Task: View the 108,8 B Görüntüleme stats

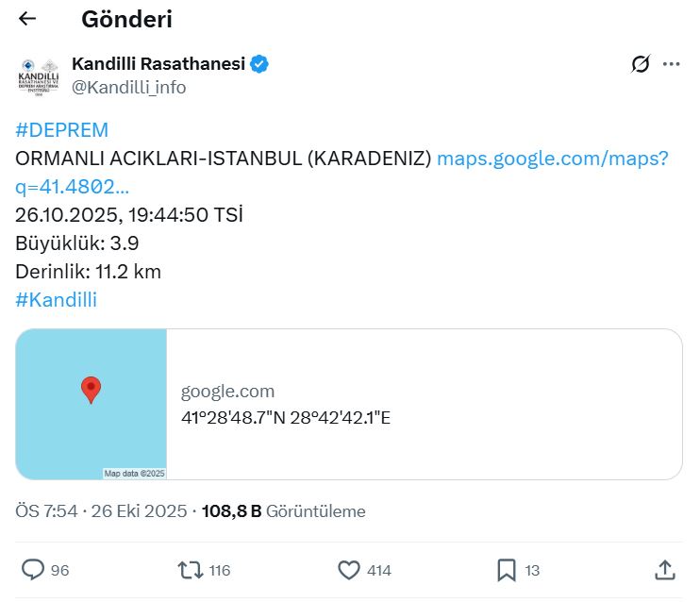Action: (x=283, y=511)
